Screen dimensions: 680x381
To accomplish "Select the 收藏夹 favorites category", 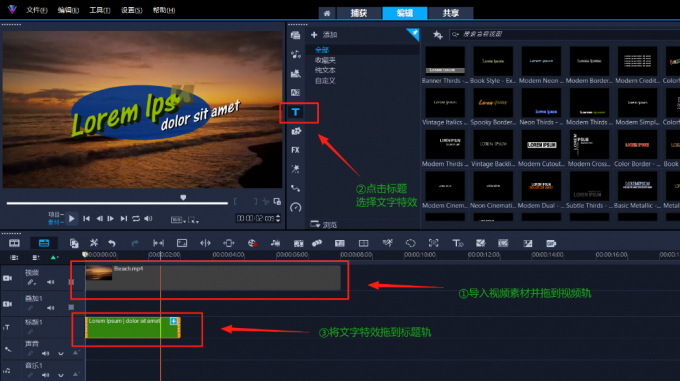I will tap(325, 60).
